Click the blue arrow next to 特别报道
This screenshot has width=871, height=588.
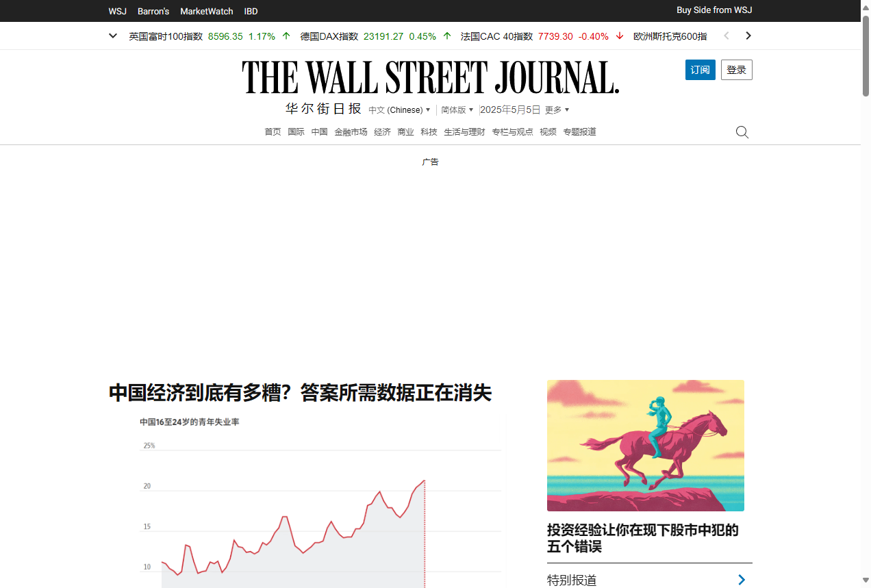[x=741, y=580]
